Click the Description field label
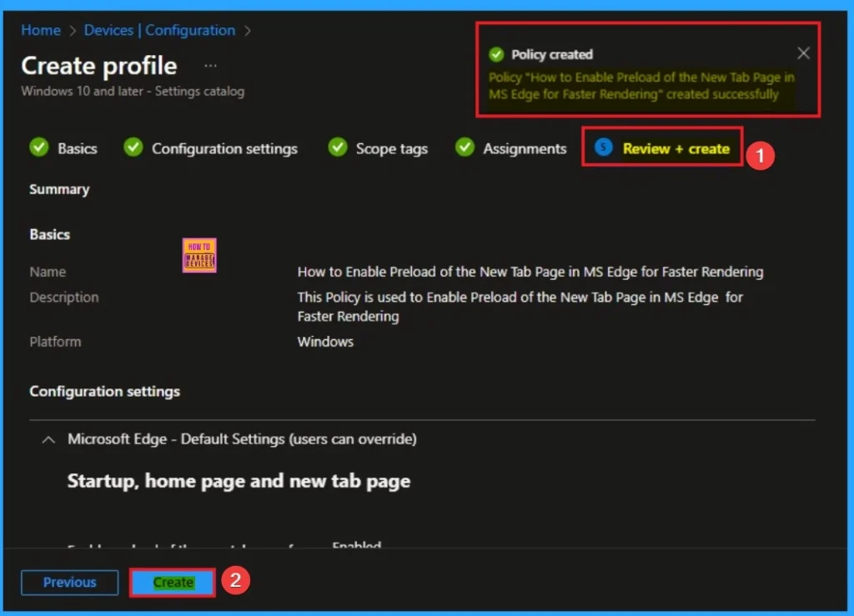 tap(64, 297)
